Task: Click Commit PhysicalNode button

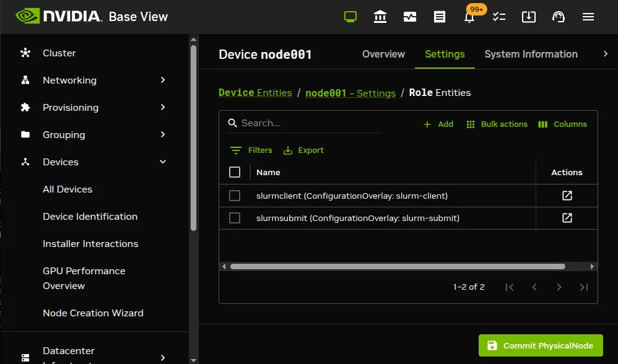Action: click(x=541, y=345)
